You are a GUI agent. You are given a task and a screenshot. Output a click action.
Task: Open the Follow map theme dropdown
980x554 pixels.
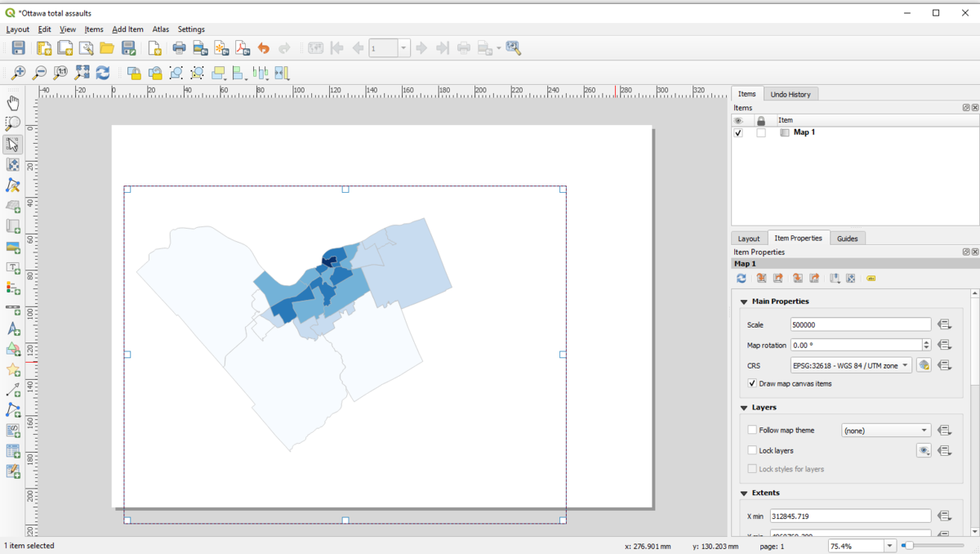click(x=886, y=430)
